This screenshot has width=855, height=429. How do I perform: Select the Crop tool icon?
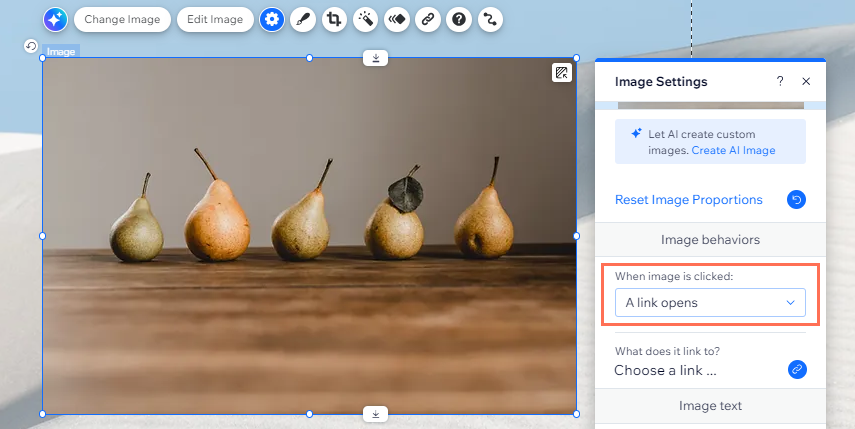334,19
